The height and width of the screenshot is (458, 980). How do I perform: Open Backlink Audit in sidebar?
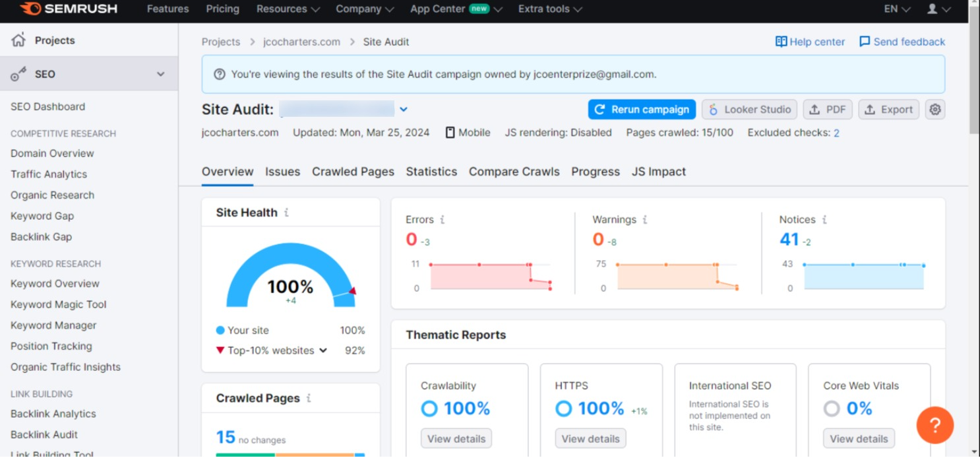(44, 434)
